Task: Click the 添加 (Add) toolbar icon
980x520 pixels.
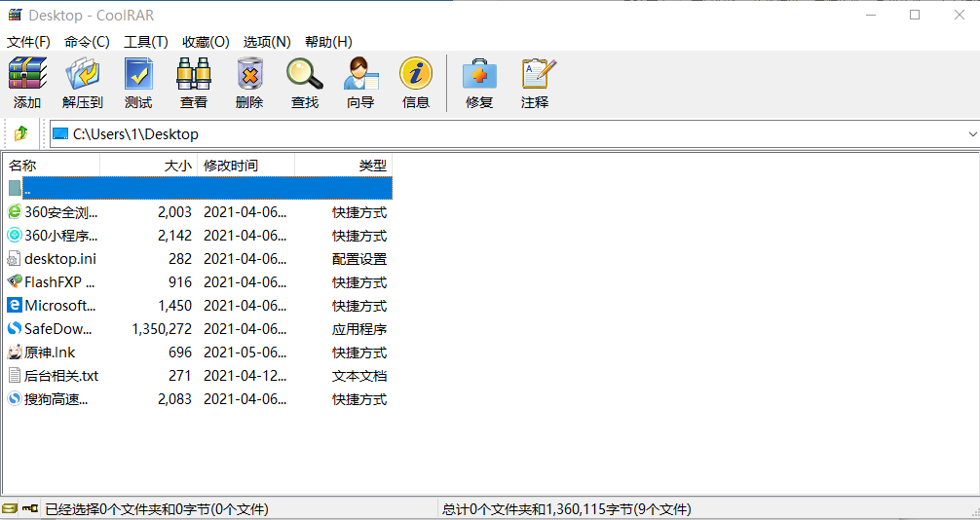Action: [x=27, y=74]
